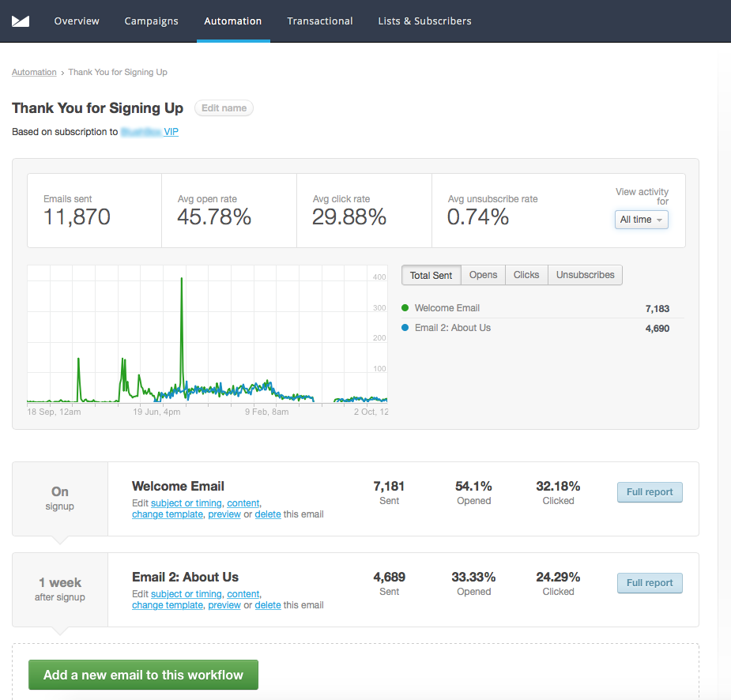This screenshot has height=700, width=731.
Task: Click the 7,183 count in legend
Action: pyautogui.click(x=658, y=309)
